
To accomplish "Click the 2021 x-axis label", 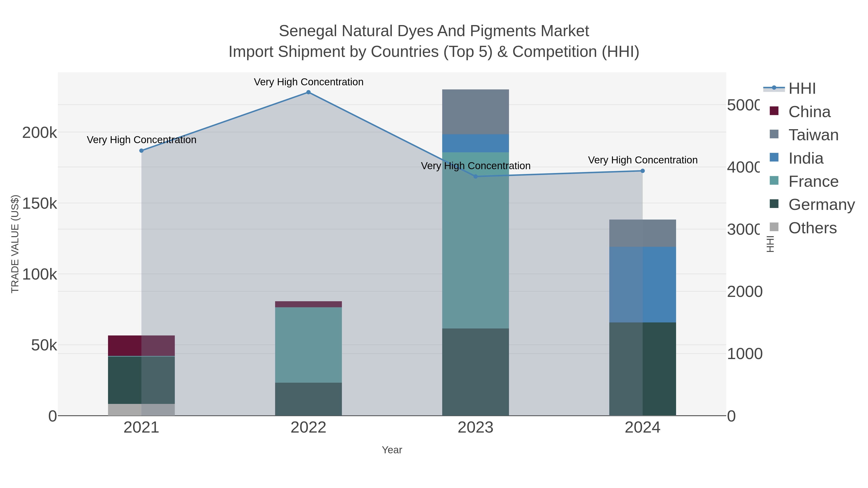I will pyautogui.click(x=142, y=428).
